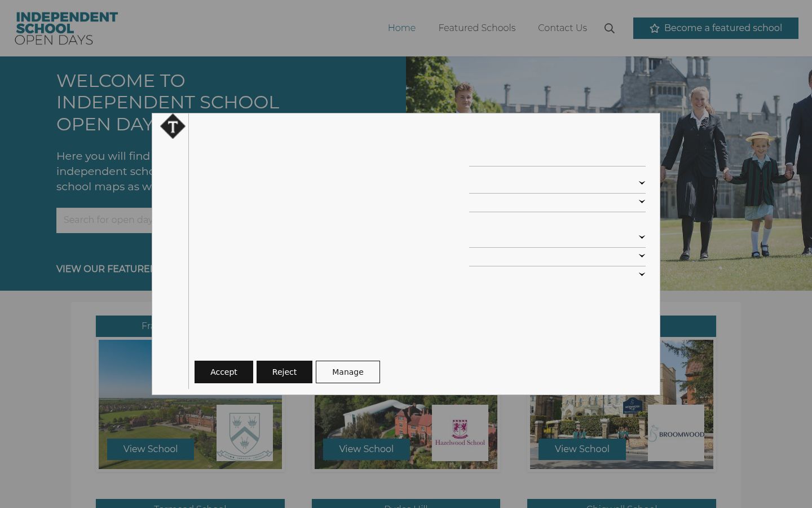Image resolution: width=812 pixels, height=508 pixels.
Task: Open the Hazelwood School logo thumbnail
Action: 460,433
